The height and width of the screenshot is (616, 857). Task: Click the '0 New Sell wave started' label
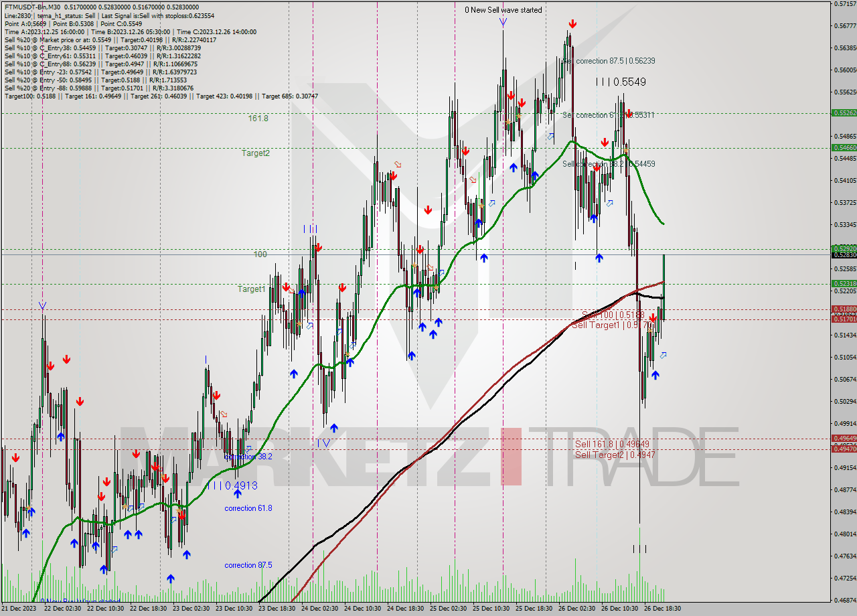503,10
